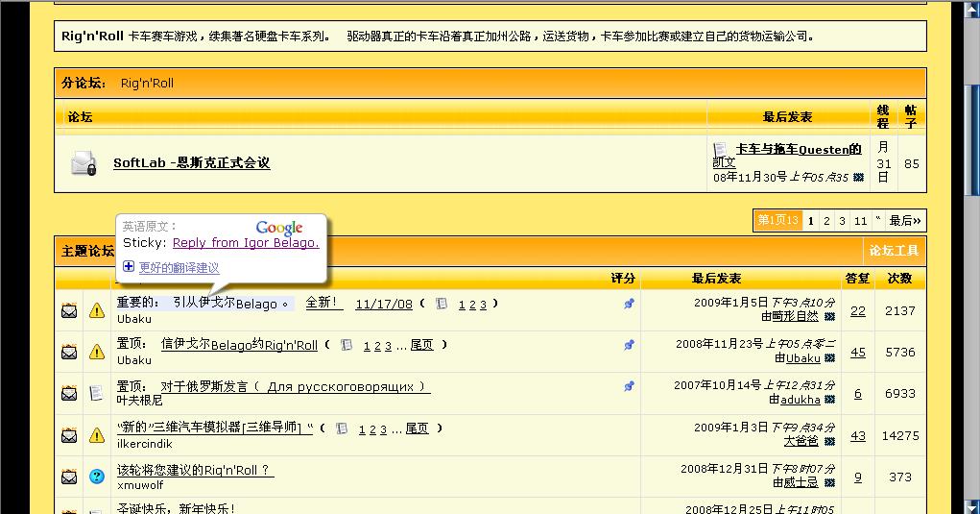Viewport: 980px width, 514px height.
Task: Click the question mark icon of xmuwolf's thread
Action: [97, 477]
